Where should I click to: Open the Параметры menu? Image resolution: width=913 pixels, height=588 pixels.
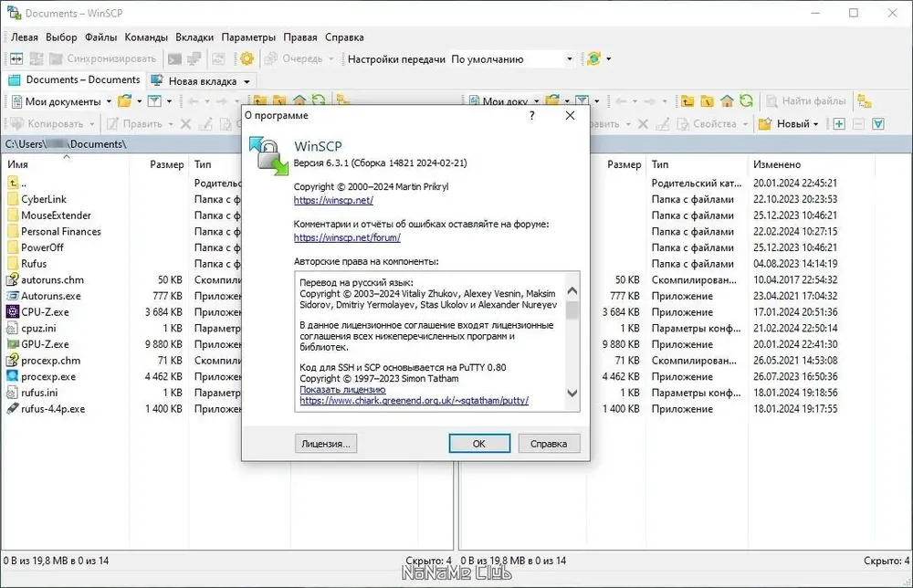(x=248, y=37)
